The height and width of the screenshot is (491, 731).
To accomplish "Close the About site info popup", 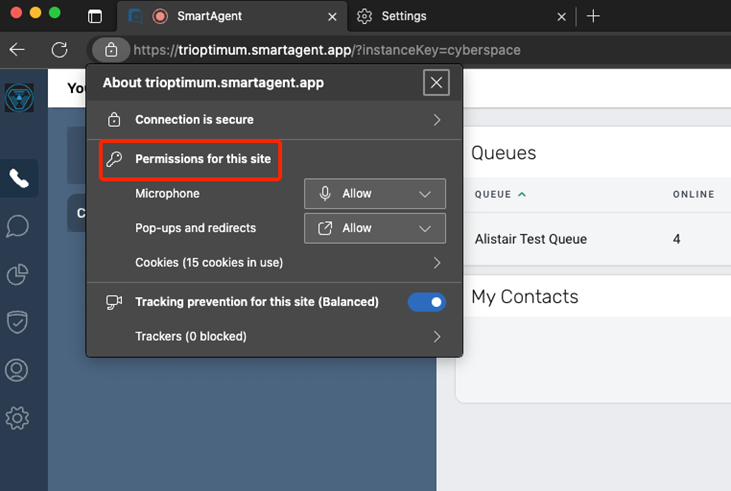I will pos(436,83).
